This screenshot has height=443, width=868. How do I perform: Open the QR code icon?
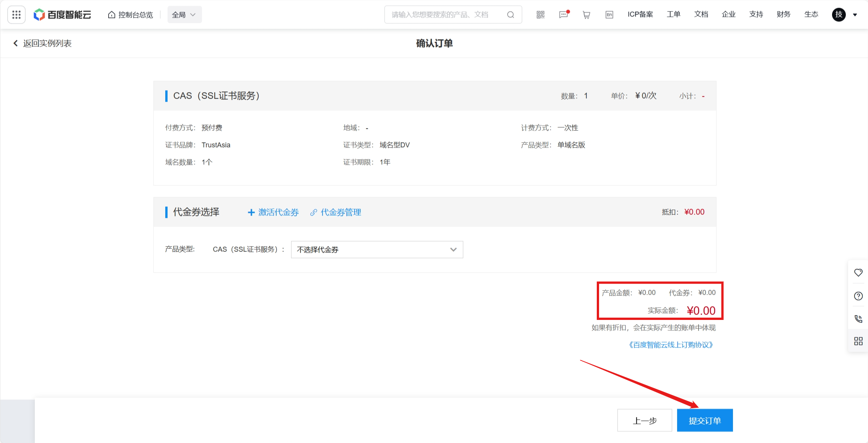click(x=540, y=15)
